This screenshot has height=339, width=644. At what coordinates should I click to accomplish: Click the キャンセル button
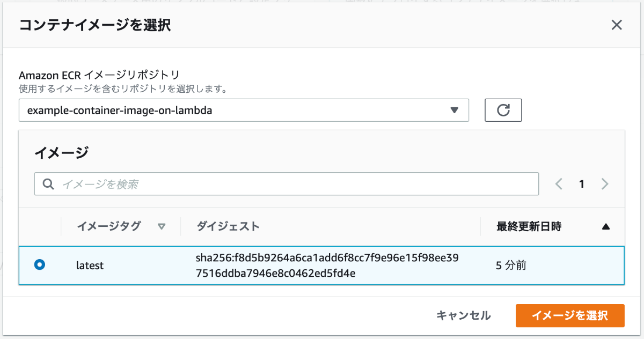(x=464, y=315)
